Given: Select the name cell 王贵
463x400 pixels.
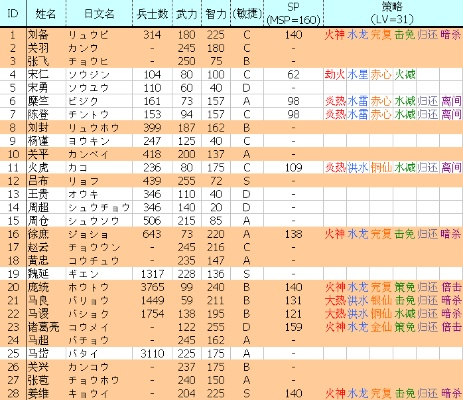Looking at the screenshot, I should pos(38,194).
